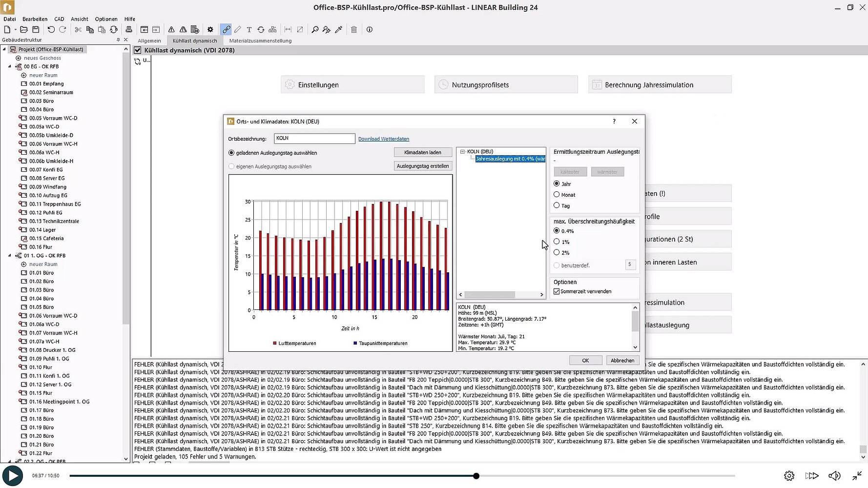Collapse the 01 1. OG - OK RFB node
The width and height of the screenshot is (868, 488).
10,255
